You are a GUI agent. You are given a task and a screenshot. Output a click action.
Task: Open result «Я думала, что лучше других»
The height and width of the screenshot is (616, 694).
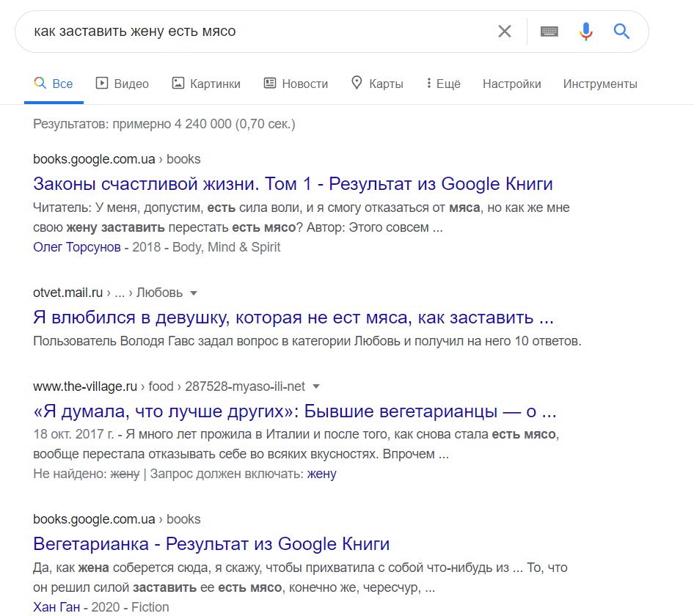click(x=295, y=411)
